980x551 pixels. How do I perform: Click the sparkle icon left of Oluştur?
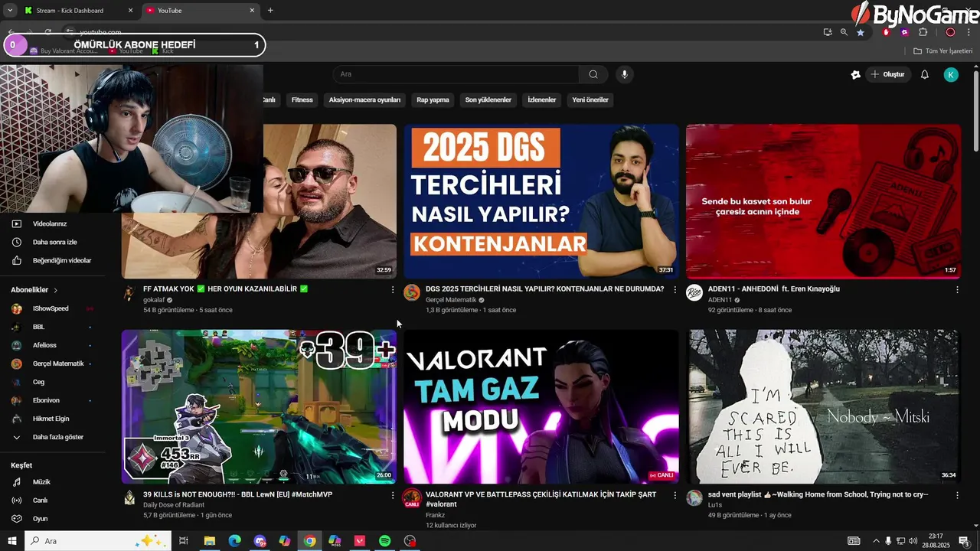click(x=855, y=74)
